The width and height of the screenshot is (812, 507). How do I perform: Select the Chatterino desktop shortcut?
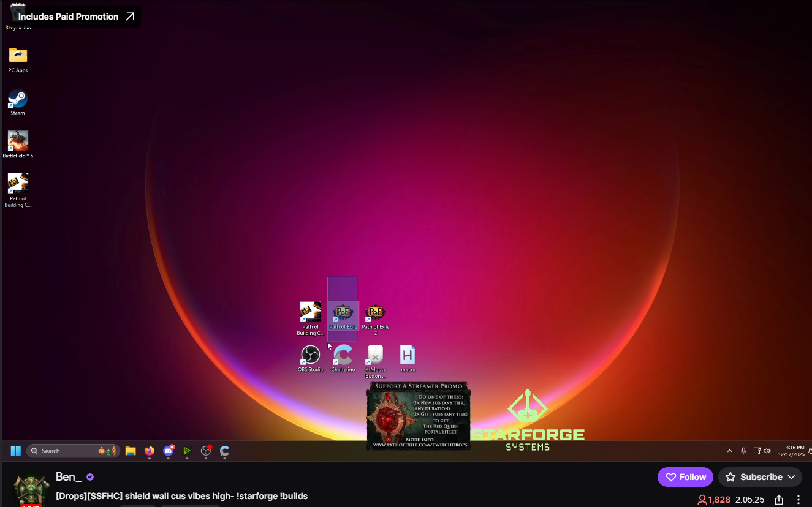pyautogui.click(x=343, y=359)
